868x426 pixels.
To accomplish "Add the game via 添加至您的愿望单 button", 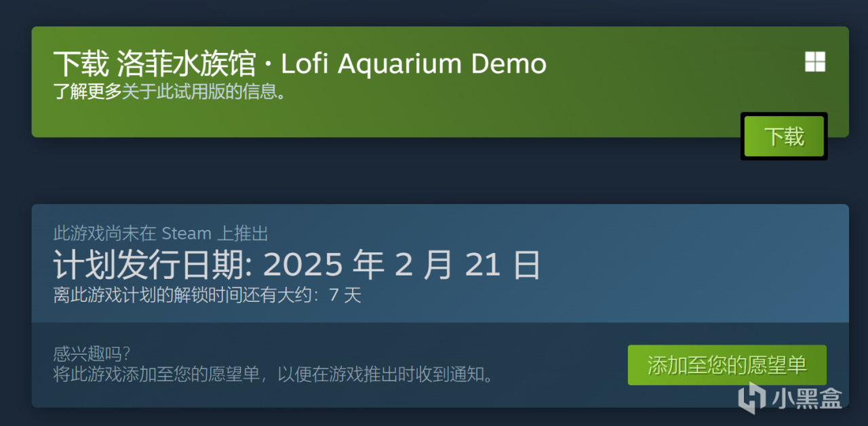I will (727, 365).
